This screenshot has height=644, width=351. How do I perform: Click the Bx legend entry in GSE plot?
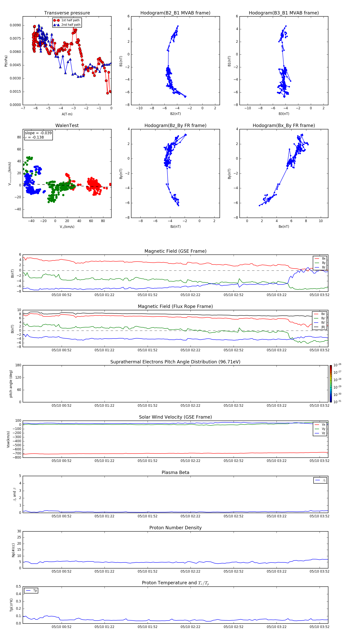pos(320,259)
